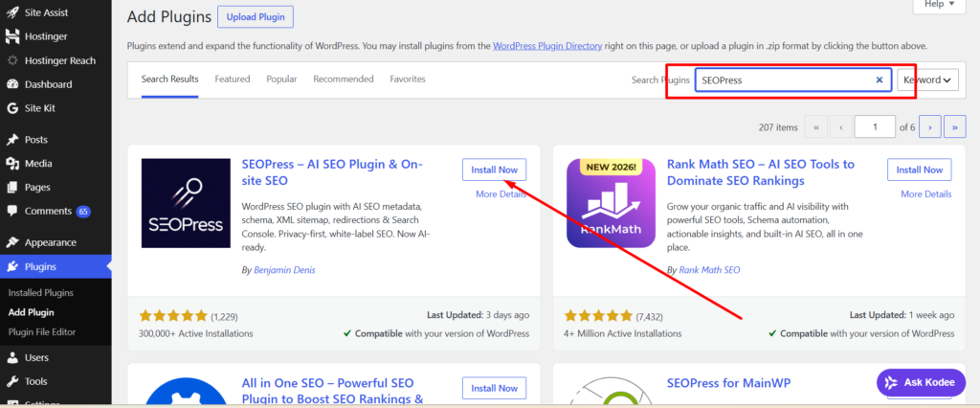The height and width of the screenshot is (408, 980).
Task: Click the '207 items' count text
Action: pos(778,127)
